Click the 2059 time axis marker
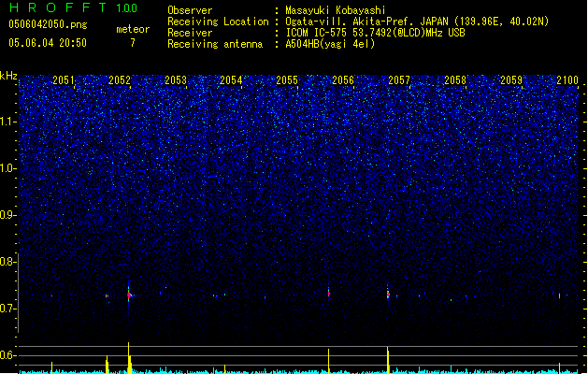The height and width of the screenshot is (374, 588). point(511,80)
